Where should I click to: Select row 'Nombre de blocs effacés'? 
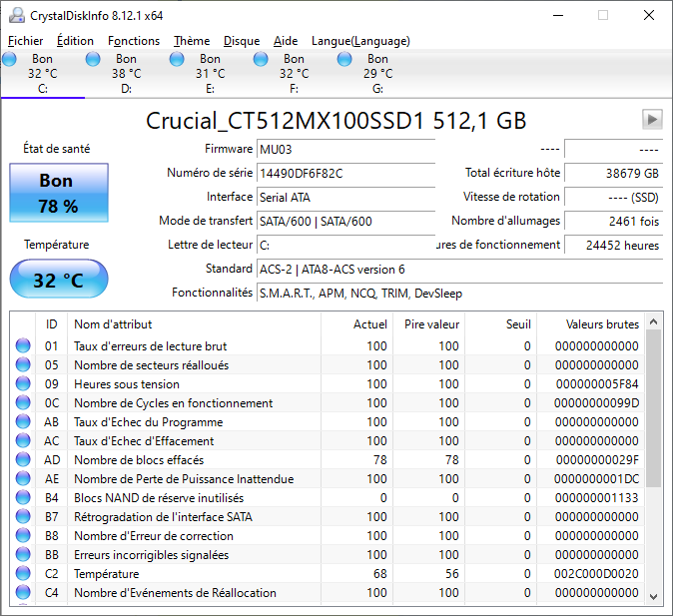[328, 459]
